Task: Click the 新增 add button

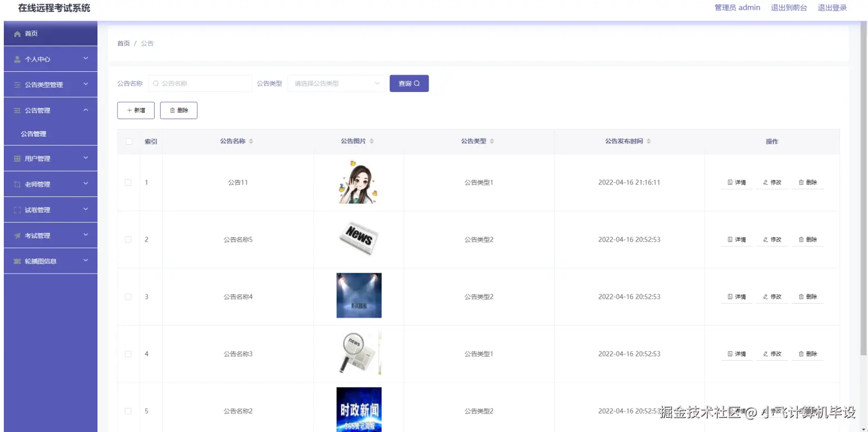Action: pyautogui.click(x=136, y=110)
